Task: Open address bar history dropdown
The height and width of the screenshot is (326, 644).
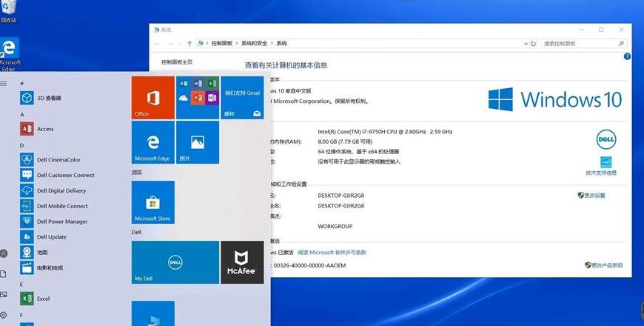Action: coord(526,43)
